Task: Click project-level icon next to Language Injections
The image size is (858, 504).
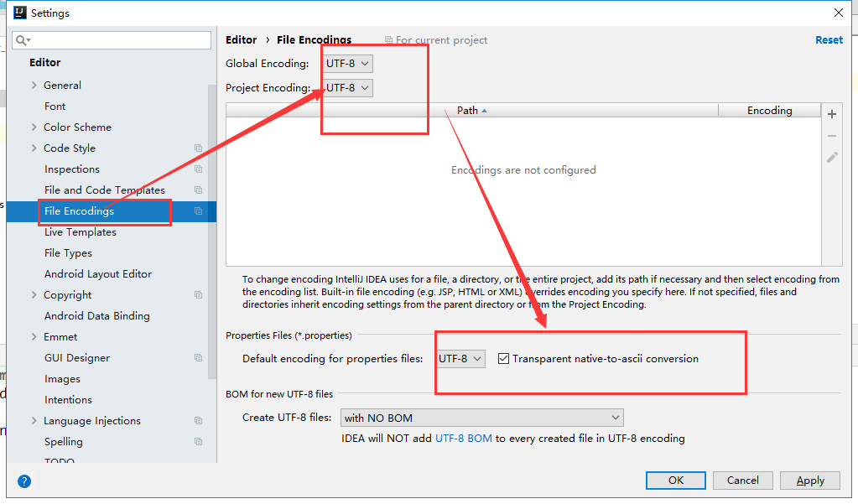Action: pos(198,421)
